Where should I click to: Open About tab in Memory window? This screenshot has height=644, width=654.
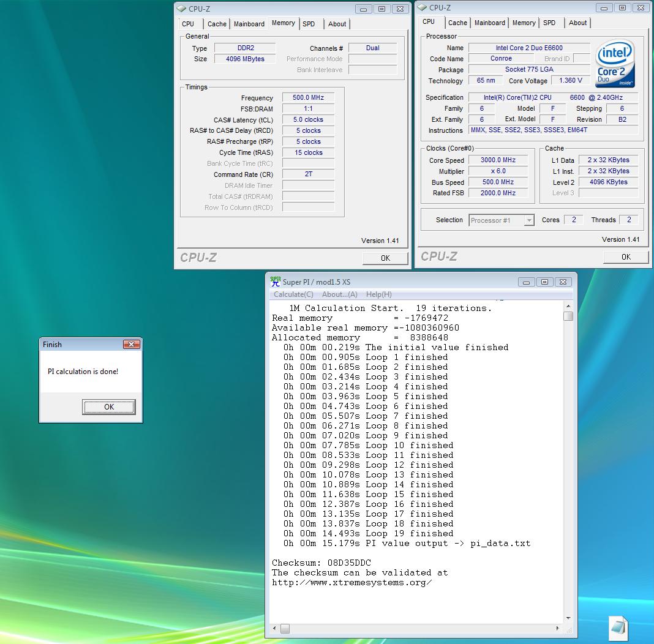click(x=337, y=24)
